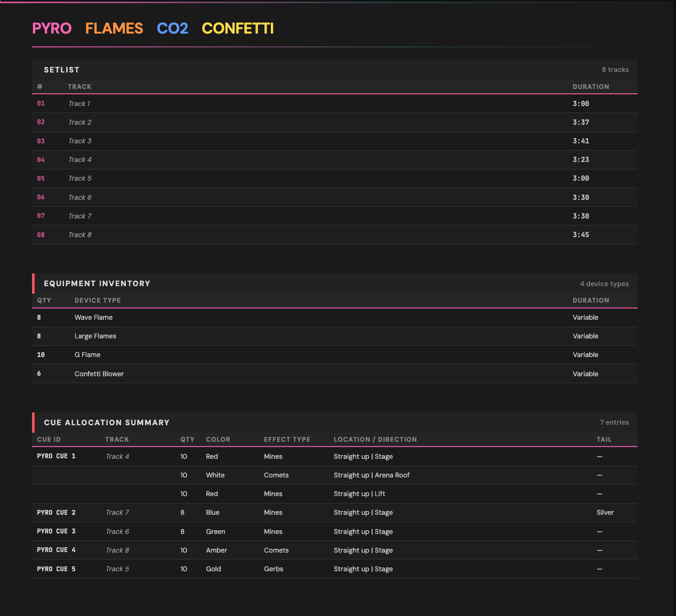This screenshot has width=676, height=616.
Task: Click the 7 entries counter
Action: coord(614,422)
